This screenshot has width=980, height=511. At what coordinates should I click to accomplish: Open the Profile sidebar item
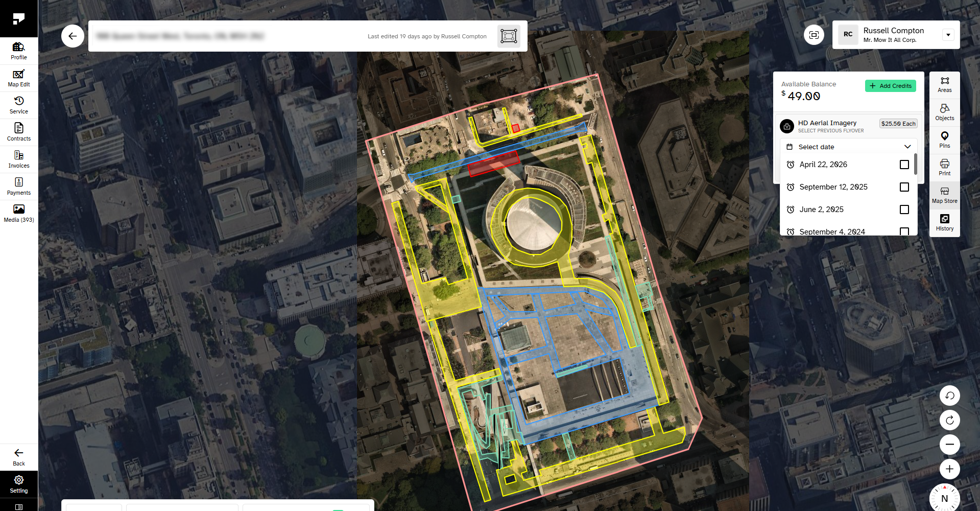(x=19, y=51)
